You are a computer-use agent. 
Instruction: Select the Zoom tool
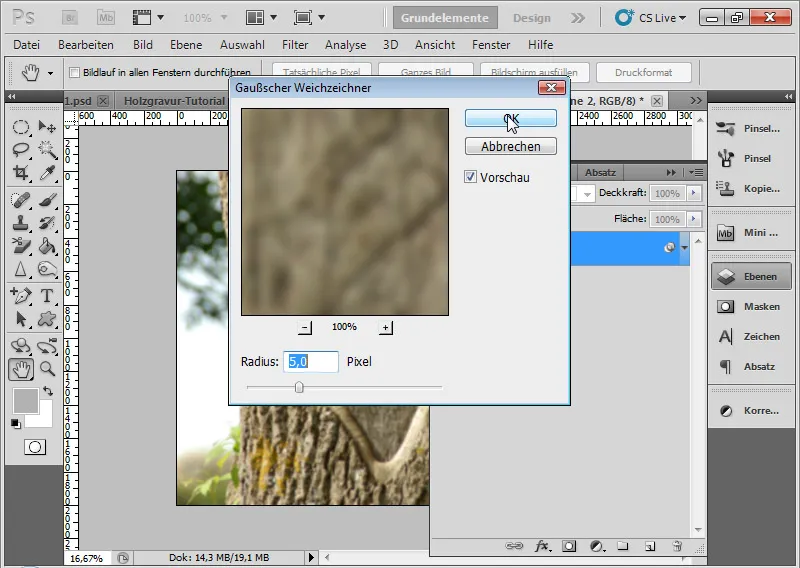pos(47,368)
